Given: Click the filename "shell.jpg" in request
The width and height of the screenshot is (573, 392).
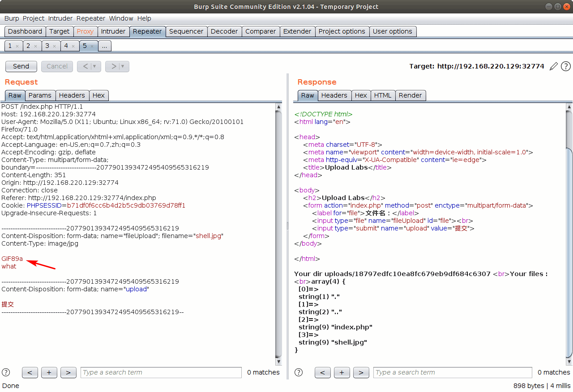Looking at the screenshot, I should click(208, 236).
